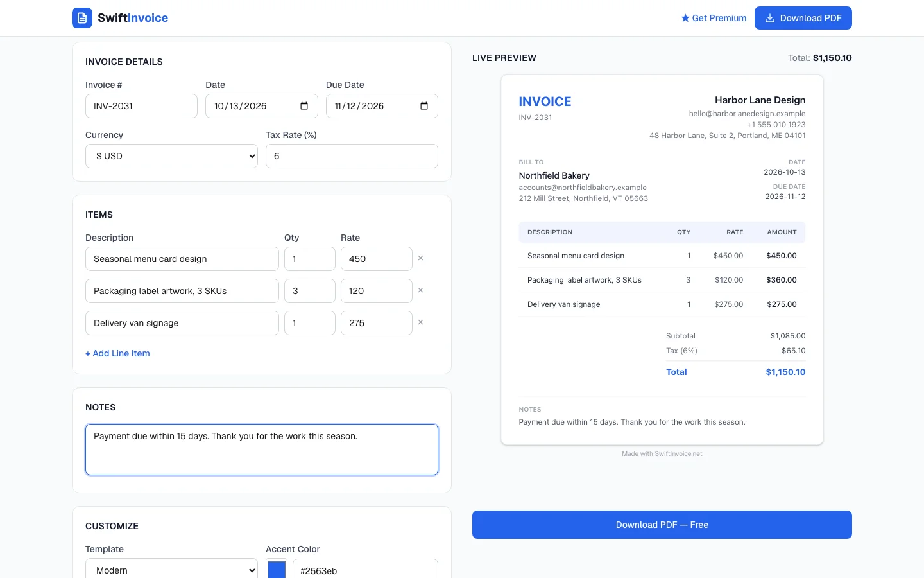The height and width of the screenshot is (578, 924).
Task: Remove the Packaging label artwork line item
Action: pyautogui.click(x=421, y=290)
